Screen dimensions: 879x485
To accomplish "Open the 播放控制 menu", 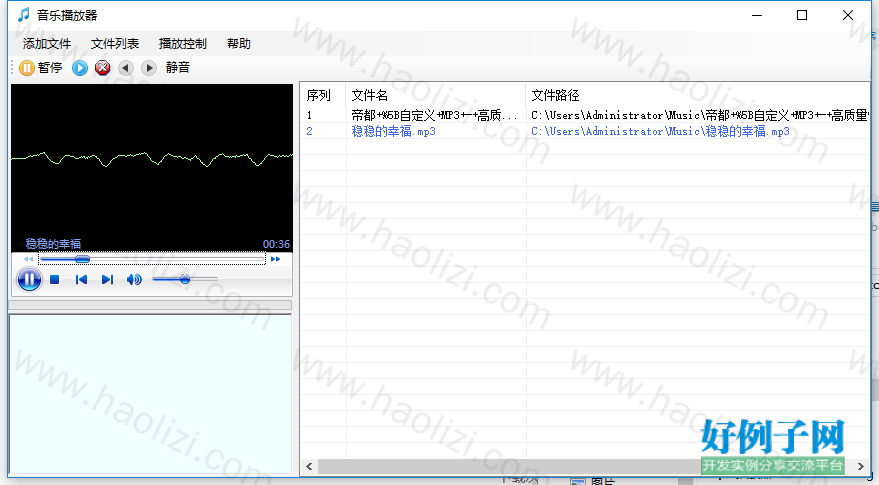I will click(183, 44).
